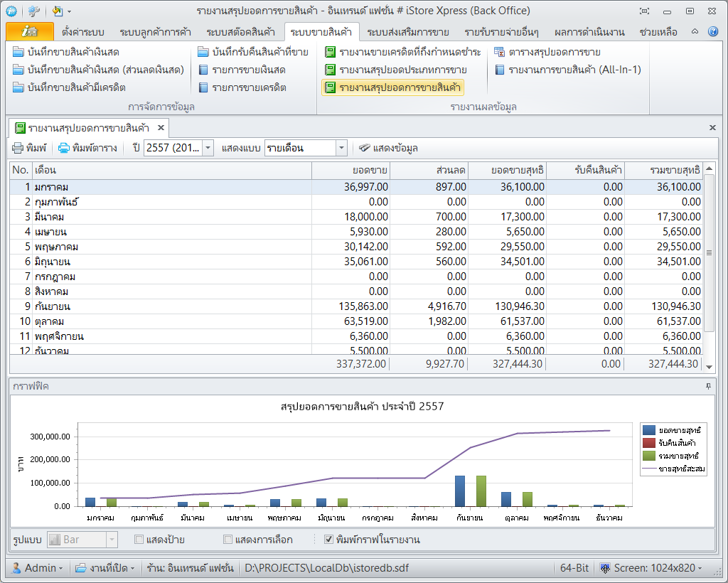Click the 64-Bit status bar entry
Image resolution: width=728 pixels, height=583 pixels.
(574, 567)
